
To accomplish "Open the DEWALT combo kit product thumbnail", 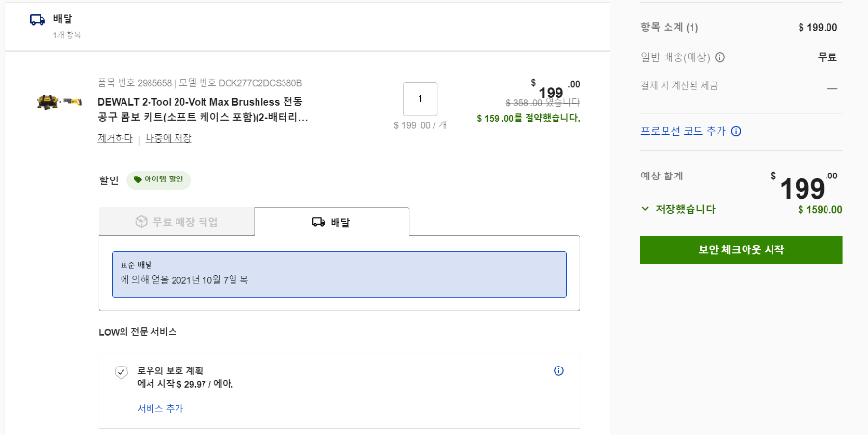I will (59, 101).
